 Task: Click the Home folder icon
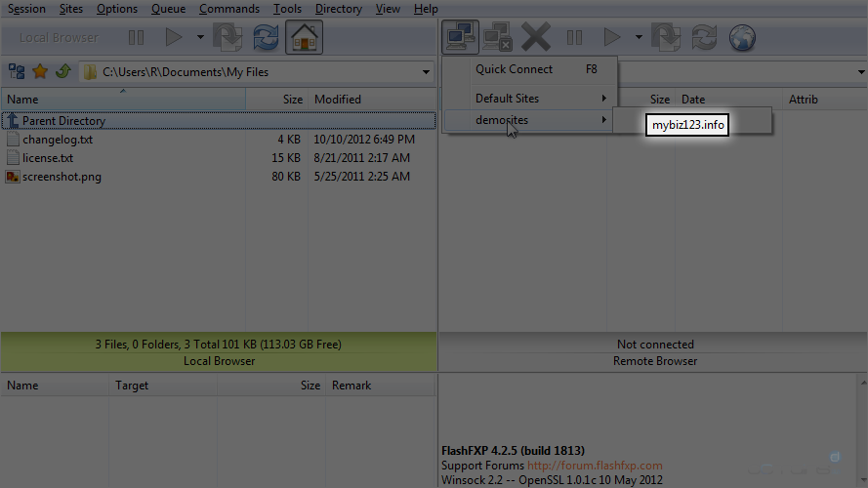tap(305, 38)
